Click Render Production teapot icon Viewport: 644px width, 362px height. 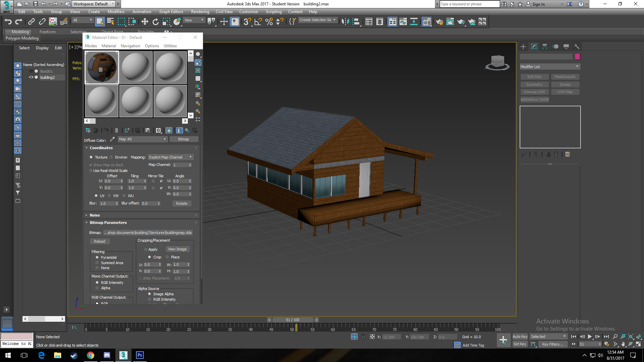click(461, 22)
